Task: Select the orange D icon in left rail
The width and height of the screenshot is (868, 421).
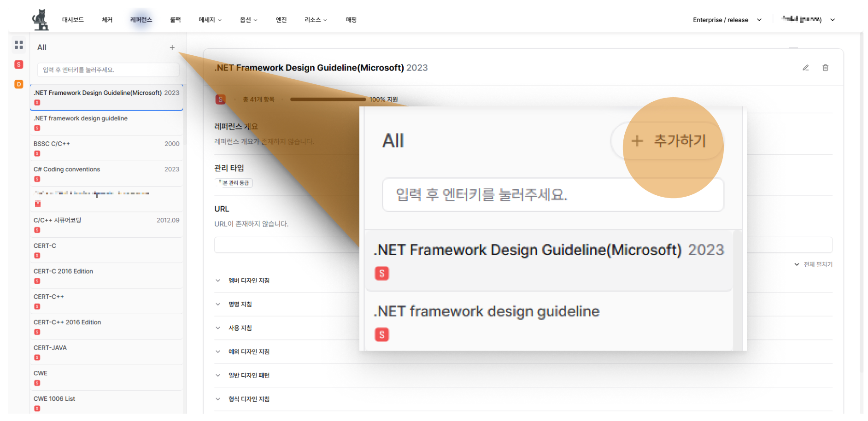Action: pyautogui.click(x=19, y=84)
